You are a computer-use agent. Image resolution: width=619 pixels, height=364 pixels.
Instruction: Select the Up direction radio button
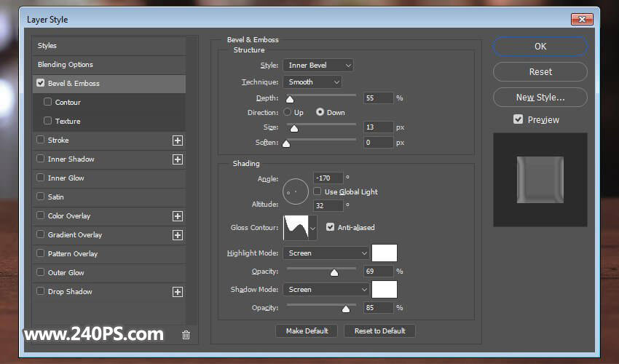(288, 113)
